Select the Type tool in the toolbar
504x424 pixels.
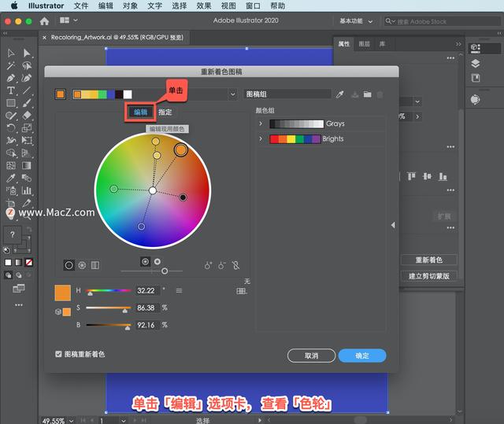point(11,90)
